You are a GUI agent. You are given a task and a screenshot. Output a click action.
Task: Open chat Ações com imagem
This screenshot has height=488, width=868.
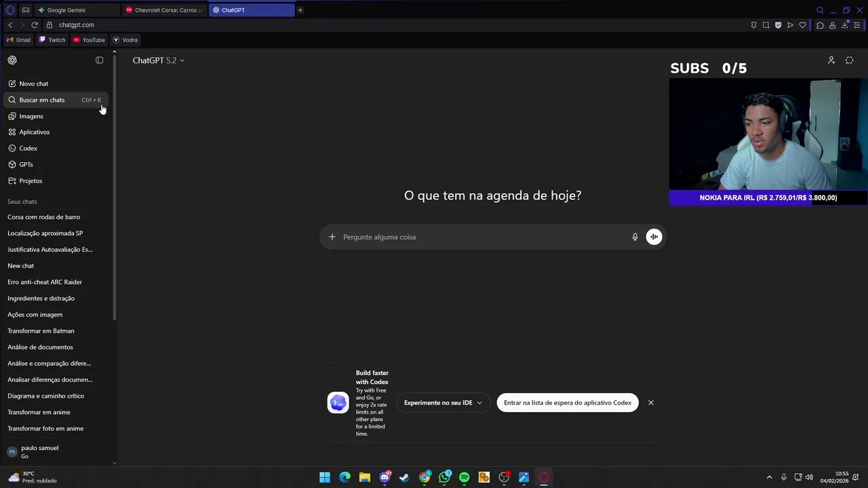point(56,314)
